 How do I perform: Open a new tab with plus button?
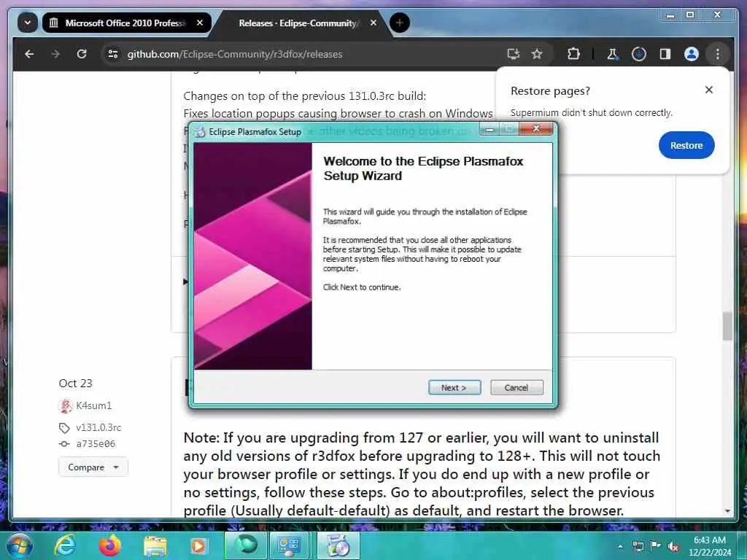(x=399, y=23)
